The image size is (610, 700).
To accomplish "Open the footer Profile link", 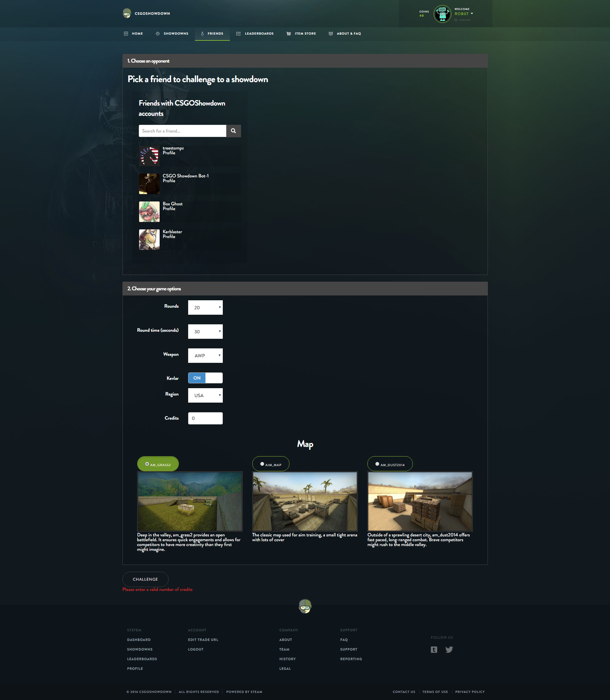I will coord(135,669).
